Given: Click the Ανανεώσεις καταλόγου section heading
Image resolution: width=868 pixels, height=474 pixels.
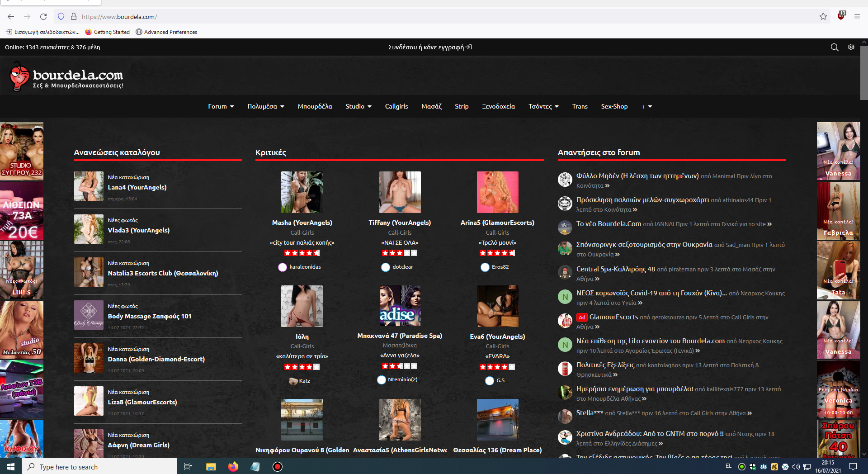Looking at the screenshot, I should pos(117,152).
